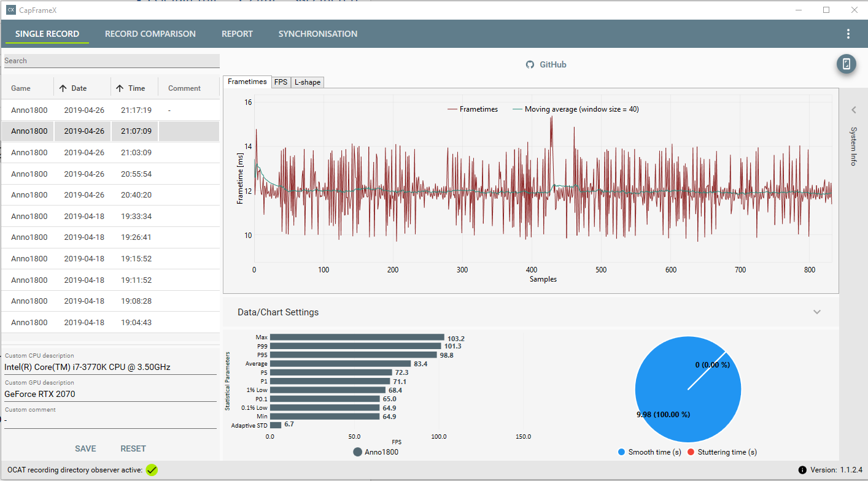Click the Reset button
Screen dimensions: 868x481
pyautogui.click(x=133, y=448)
